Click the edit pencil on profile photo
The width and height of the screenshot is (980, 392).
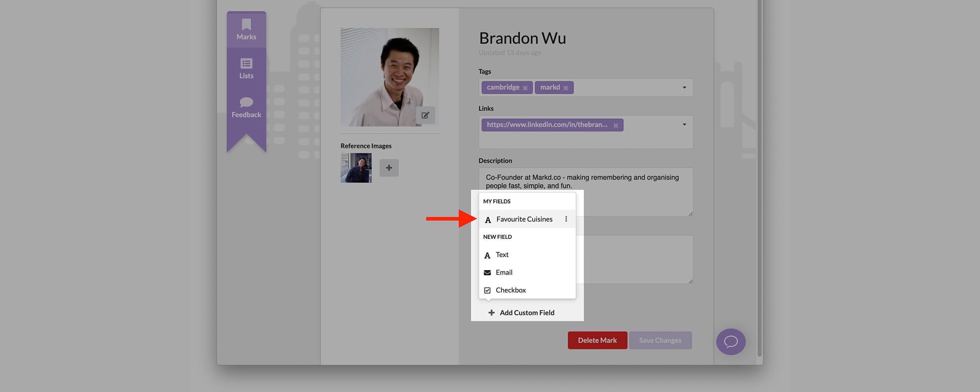pyautogui.click(x=425, y=116)
